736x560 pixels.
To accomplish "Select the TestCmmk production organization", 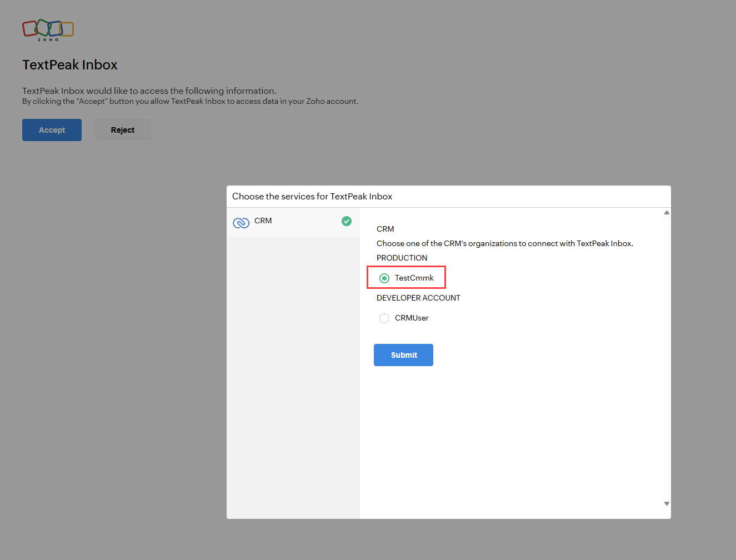I will [x=384, y=278].
